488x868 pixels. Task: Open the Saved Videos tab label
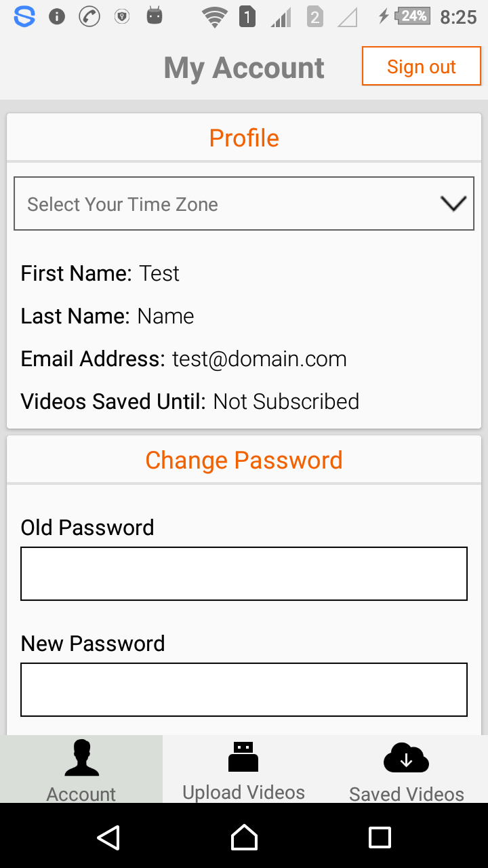tap(407, 794)
